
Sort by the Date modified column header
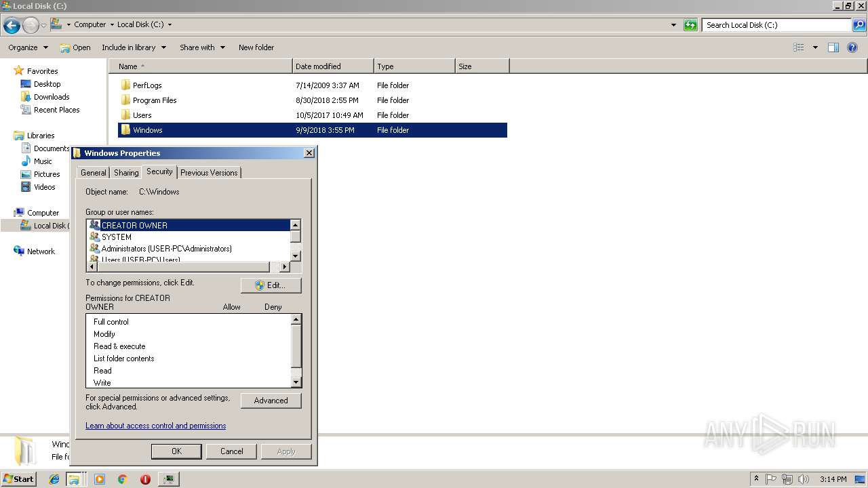point(333,66)
